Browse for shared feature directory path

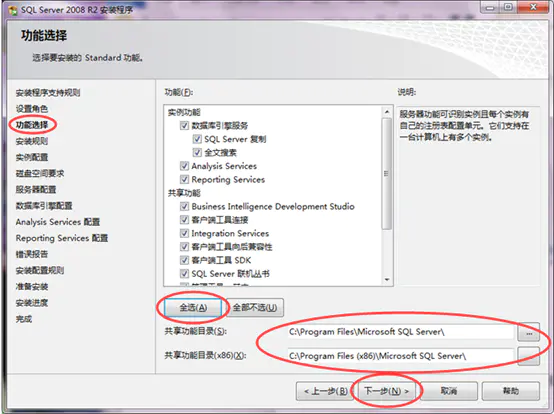coord(529,332)
